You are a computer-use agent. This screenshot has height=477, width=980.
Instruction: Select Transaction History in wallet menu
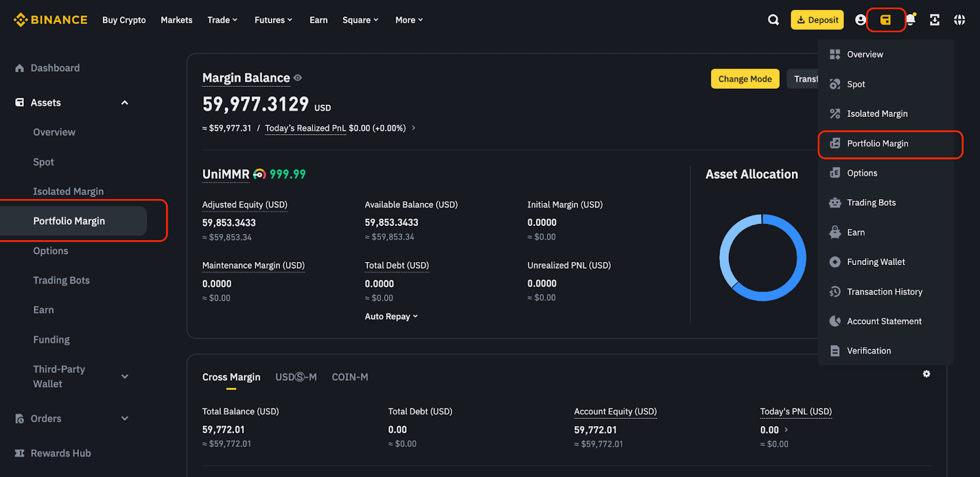884,292
